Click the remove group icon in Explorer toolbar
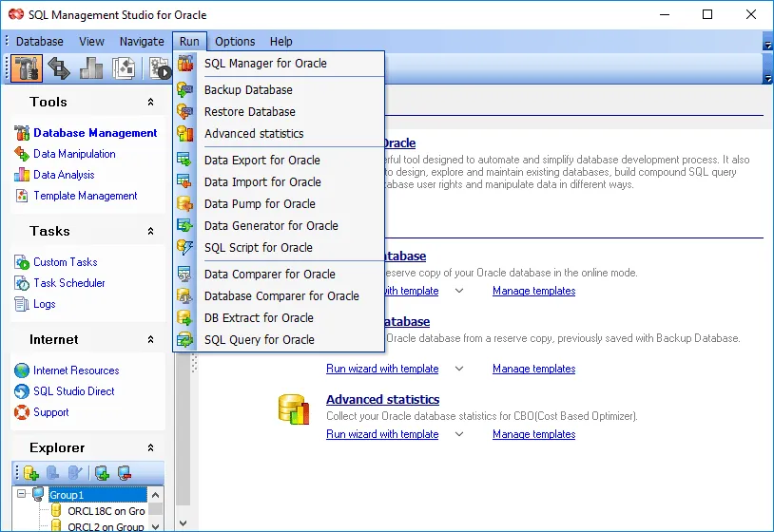This screenshot has height=532, width=774. (125, 473)
